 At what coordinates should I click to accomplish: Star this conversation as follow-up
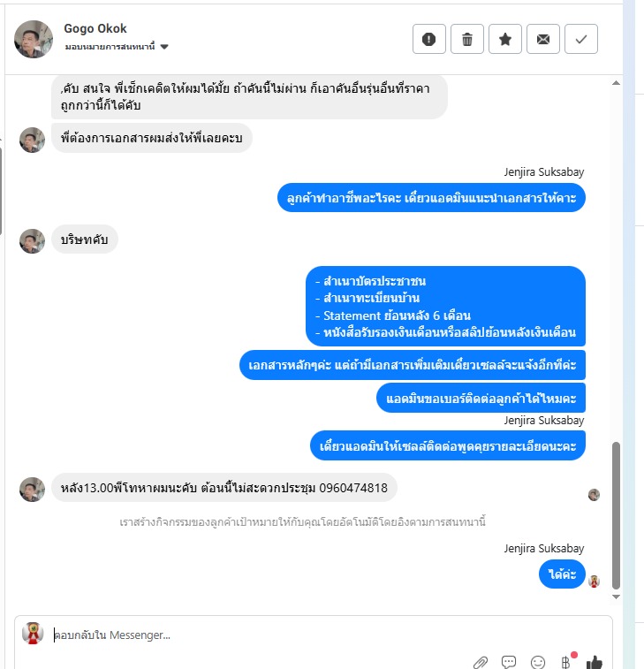(505, 39)
